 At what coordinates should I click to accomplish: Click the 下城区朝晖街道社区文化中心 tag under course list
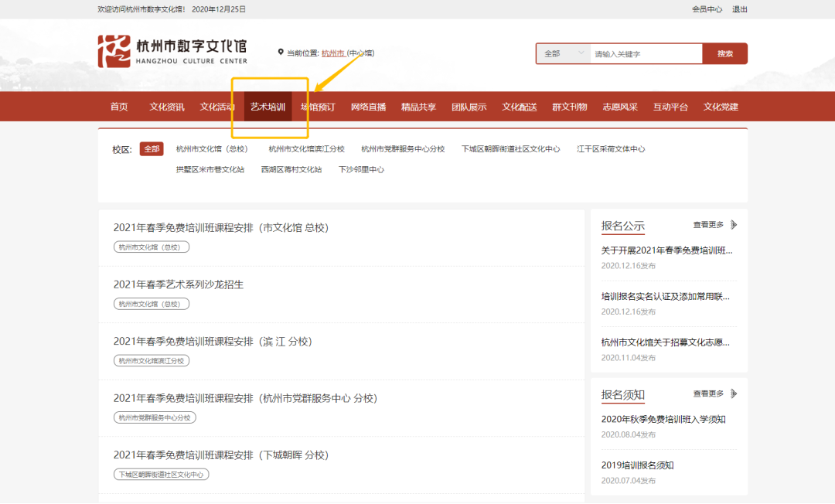pyautogui.click(x=161, y=475)
